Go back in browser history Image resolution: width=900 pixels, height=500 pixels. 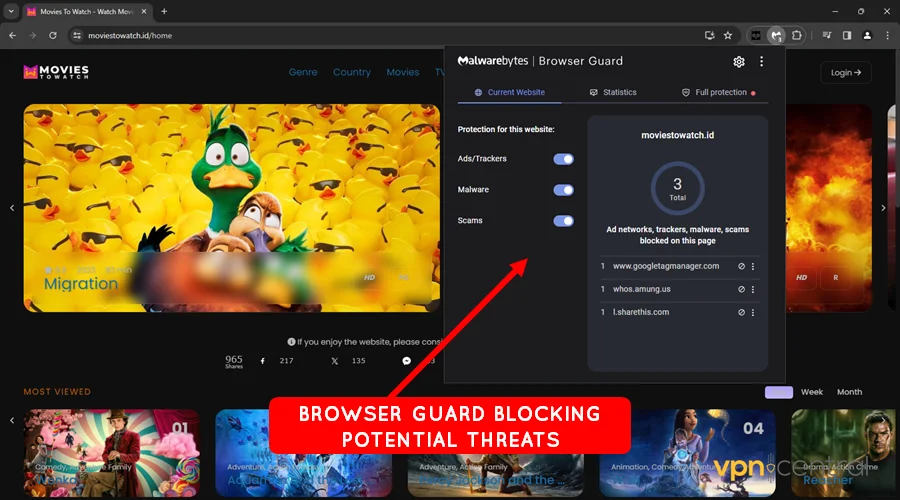tap(13, 36)
